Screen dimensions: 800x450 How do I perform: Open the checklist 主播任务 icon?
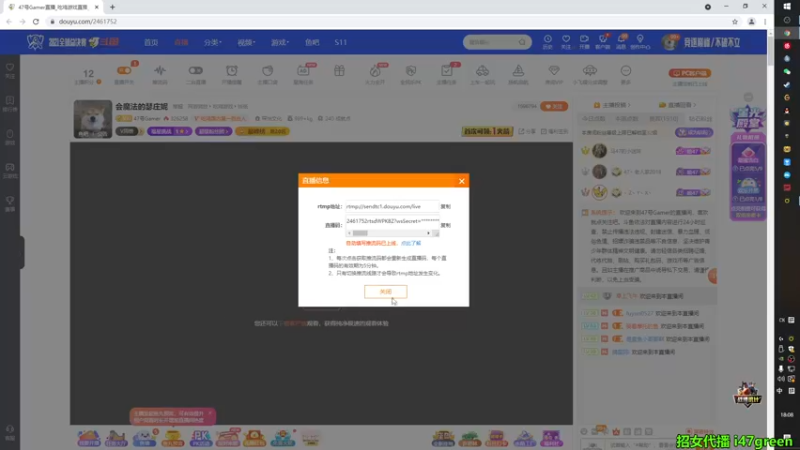[446, 71]
